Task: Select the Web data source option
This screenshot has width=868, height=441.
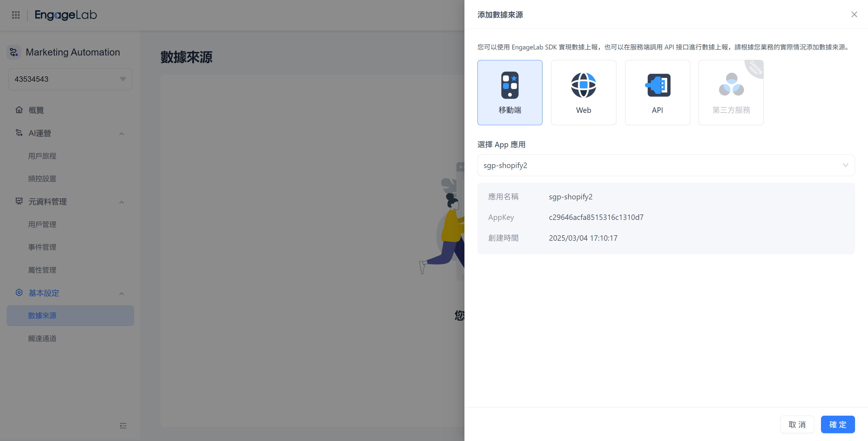Action: pos(583,92)
